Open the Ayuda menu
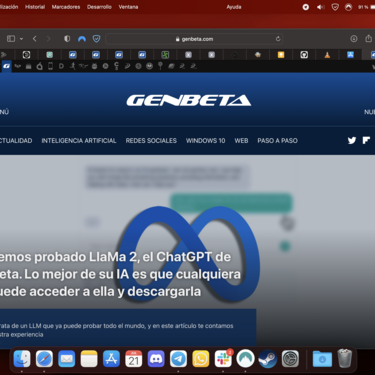Viewport: 375px width, 375px height. [x=234, y=7]
